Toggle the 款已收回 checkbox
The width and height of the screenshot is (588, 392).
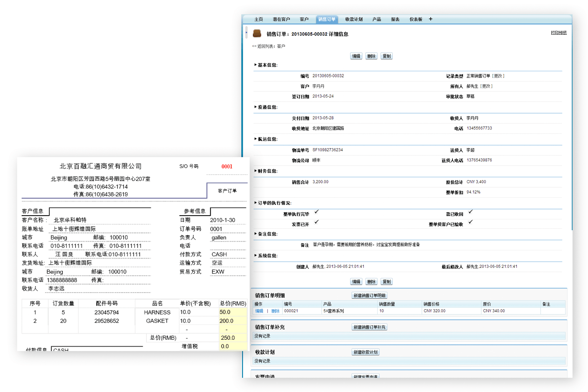(470, 212)
